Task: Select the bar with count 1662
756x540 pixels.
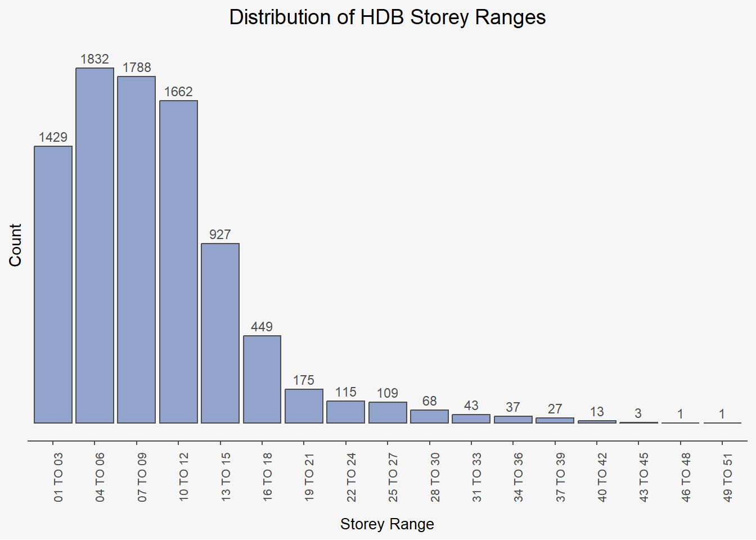Action: pyautogui.click(x=178, y=262)
